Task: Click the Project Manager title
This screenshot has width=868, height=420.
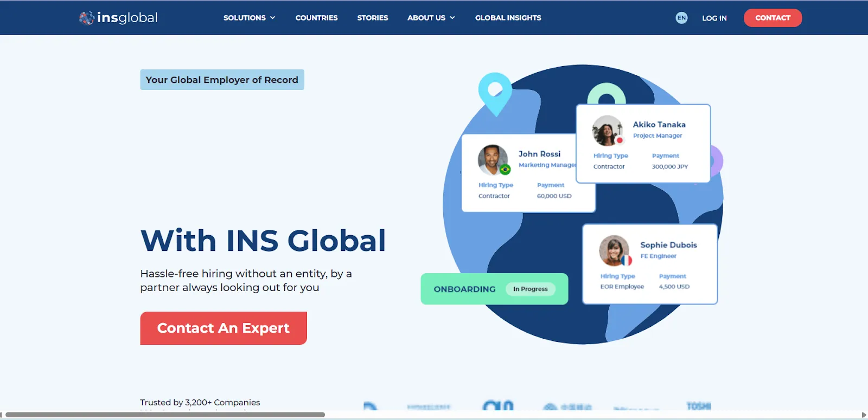Action: tap(658, 136)
